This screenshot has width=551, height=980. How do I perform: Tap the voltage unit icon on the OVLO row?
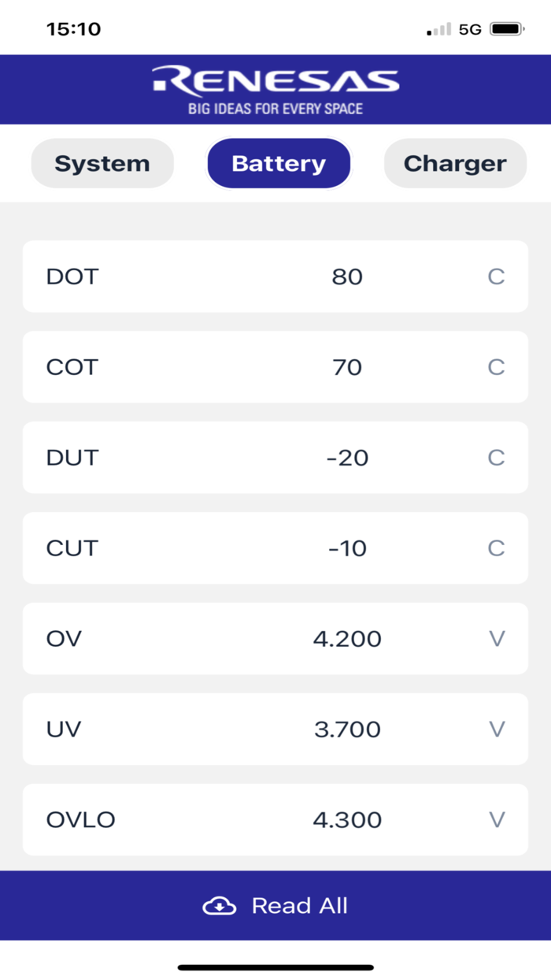(x=497, y=820)
